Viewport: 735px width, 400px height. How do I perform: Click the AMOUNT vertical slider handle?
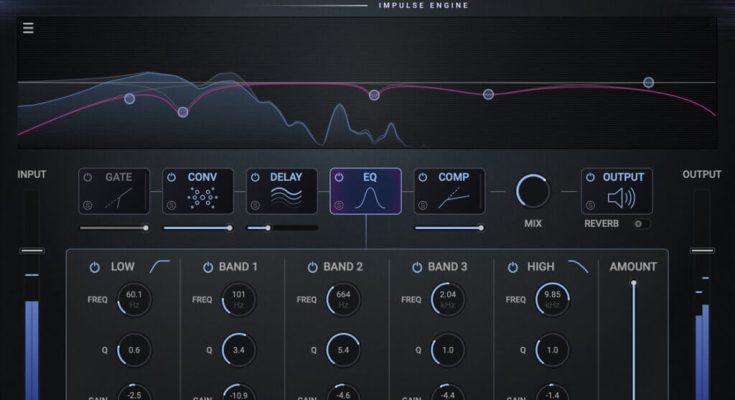pos(633,285)
